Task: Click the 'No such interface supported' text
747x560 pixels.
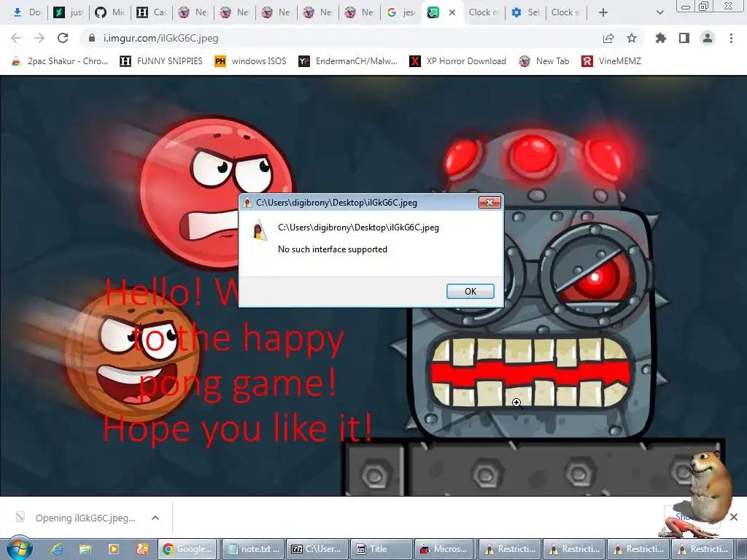Action: (x=333, y=249)
